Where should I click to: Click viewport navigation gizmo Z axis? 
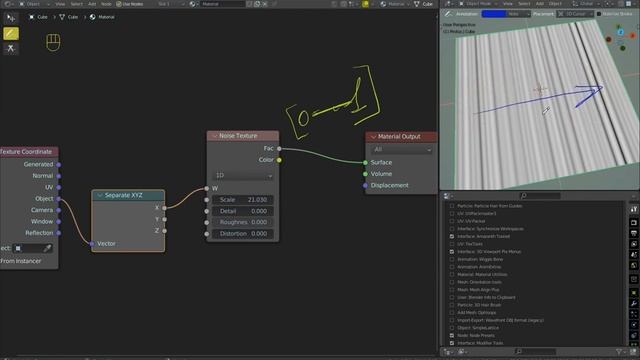(620, 32)
